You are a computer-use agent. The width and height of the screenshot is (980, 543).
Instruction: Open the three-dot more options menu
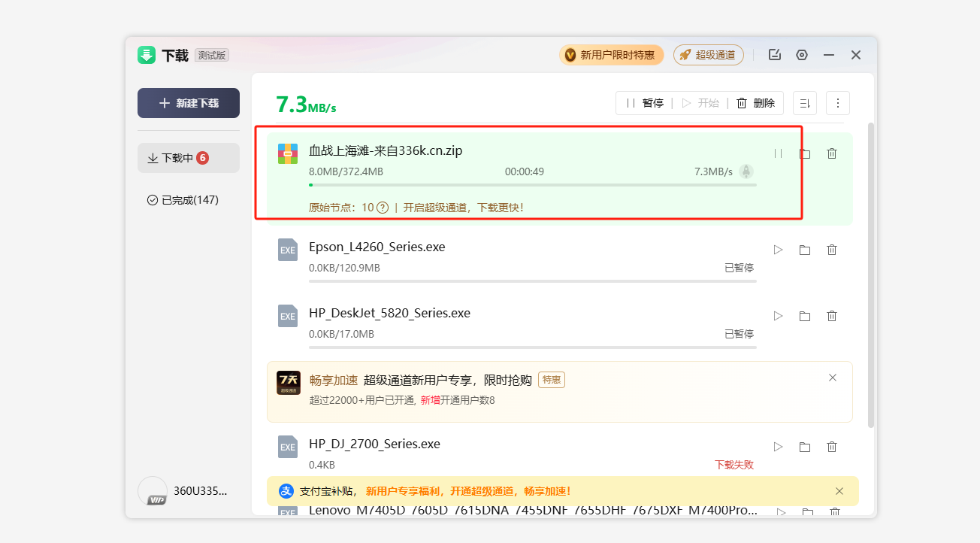(x=838, y=103)
